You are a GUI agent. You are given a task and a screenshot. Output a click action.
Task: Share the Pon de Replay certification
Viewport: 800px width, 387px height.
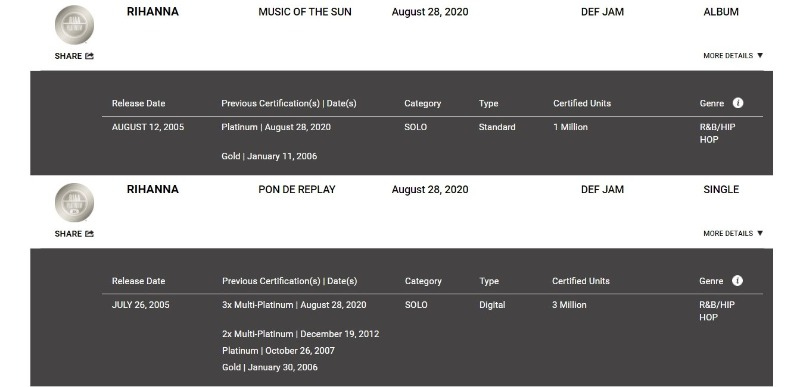click(x=74, y=234)
